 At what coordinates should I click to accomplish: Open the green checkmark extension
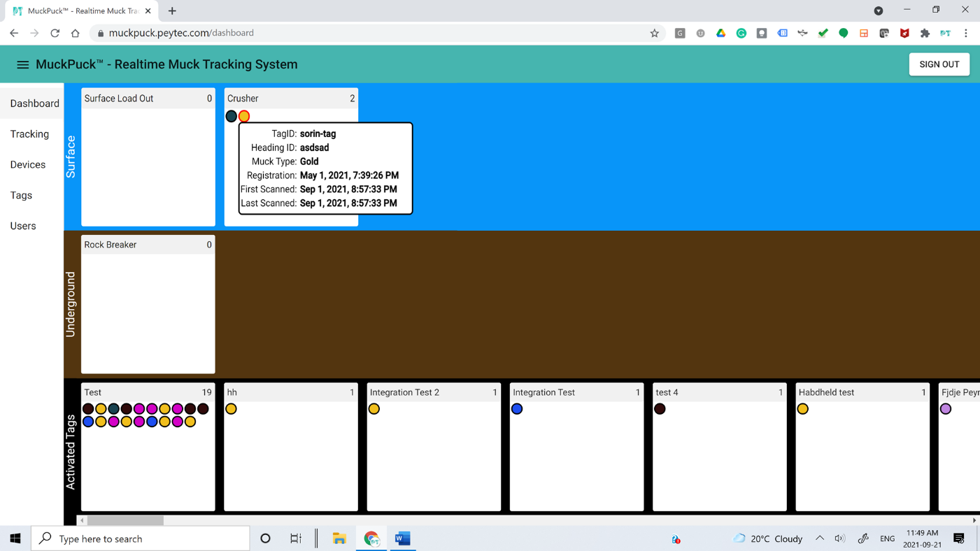coord(823,33)
